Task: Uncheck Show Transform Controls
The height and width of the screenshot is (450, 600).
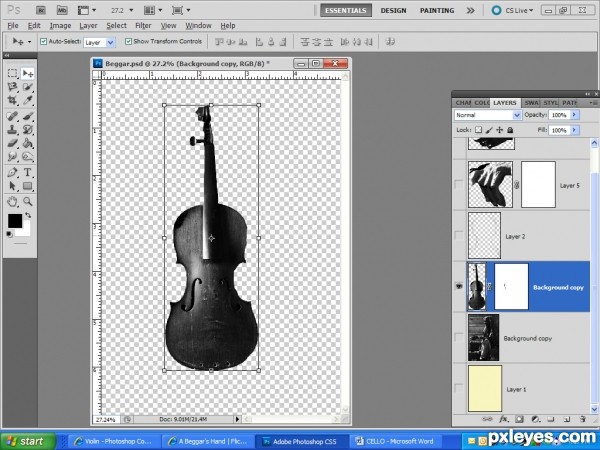Action: coord(129,41)
